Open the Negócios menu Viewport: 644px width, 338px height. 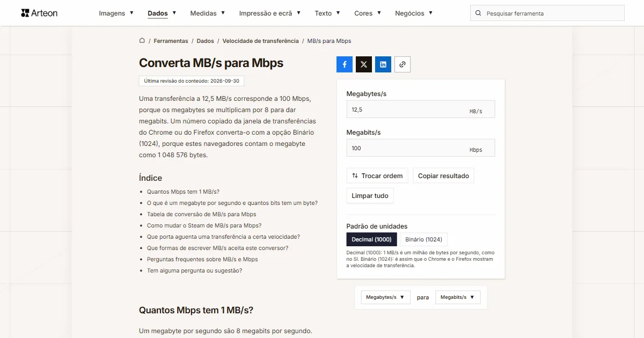coord(414,13)
